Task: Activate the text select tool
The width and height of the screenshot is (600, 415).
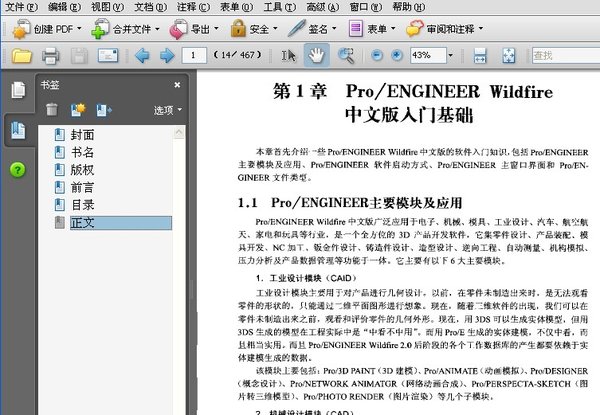Action: [289, 56]
